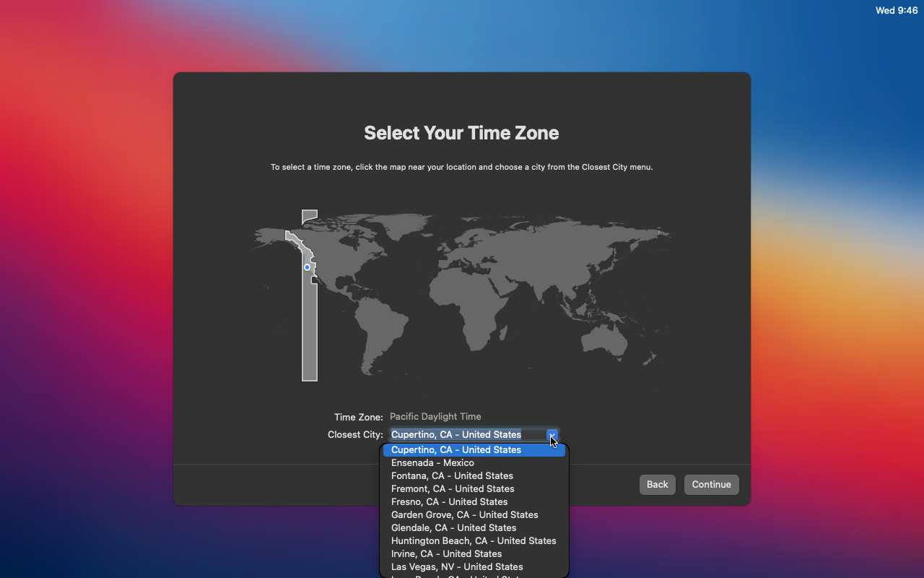Click the Closest City combo box field
The height and width of the screenshot is (578, 924).
coord(462,435)
